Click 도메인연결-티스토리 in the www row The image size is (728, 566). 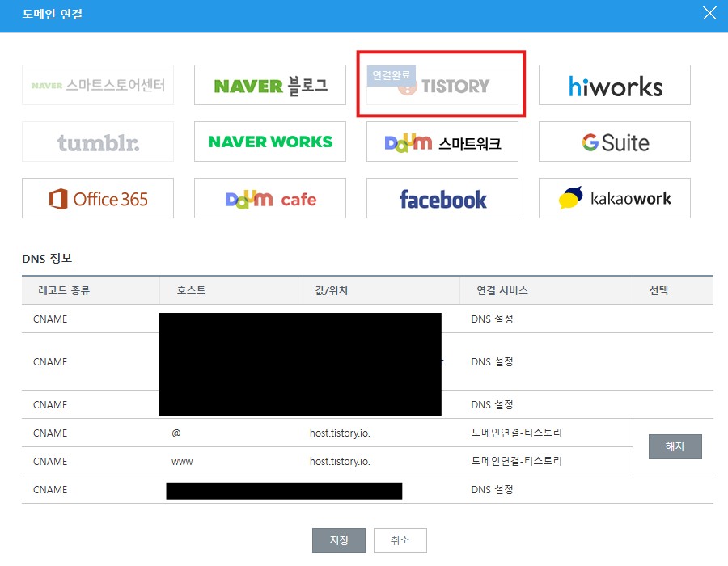pos(516,461)
